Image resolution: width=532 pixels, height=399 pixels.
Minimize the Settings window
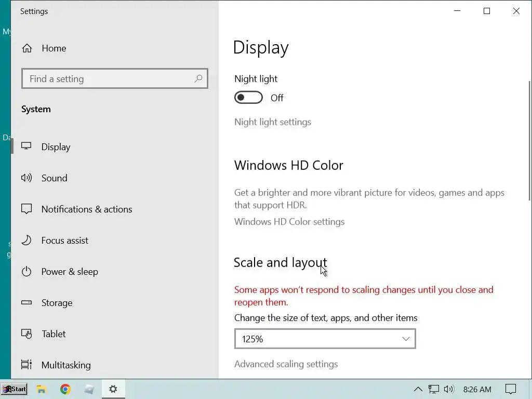click(x=457, y=11)
